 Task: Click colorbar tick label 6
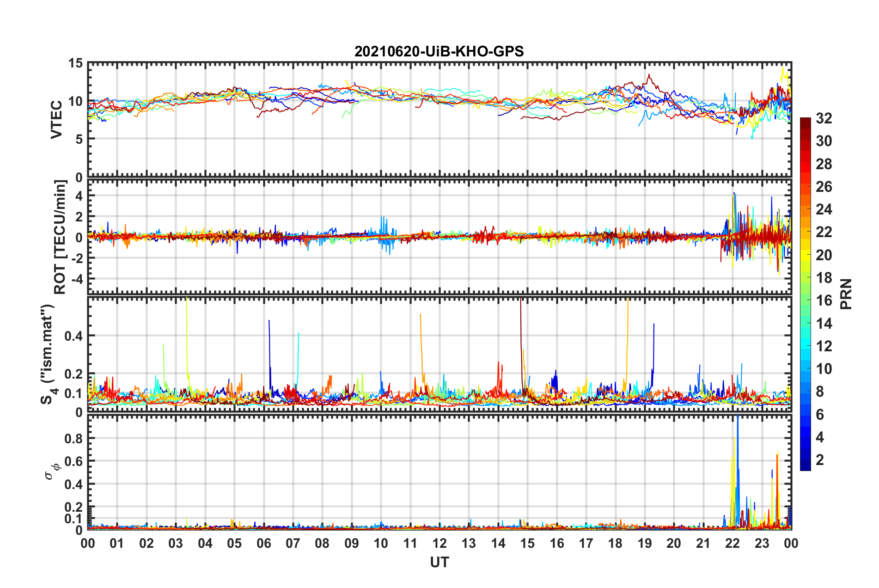(820, 415)
